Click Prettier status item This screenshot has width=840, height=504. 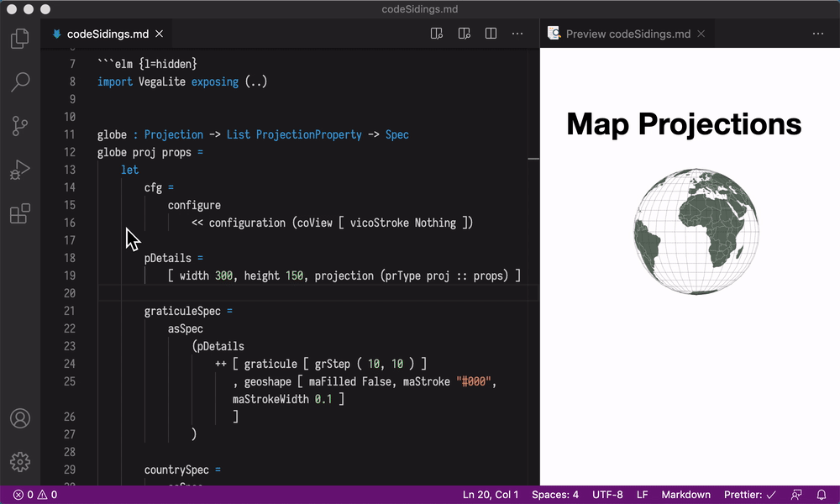click(750, 495)
